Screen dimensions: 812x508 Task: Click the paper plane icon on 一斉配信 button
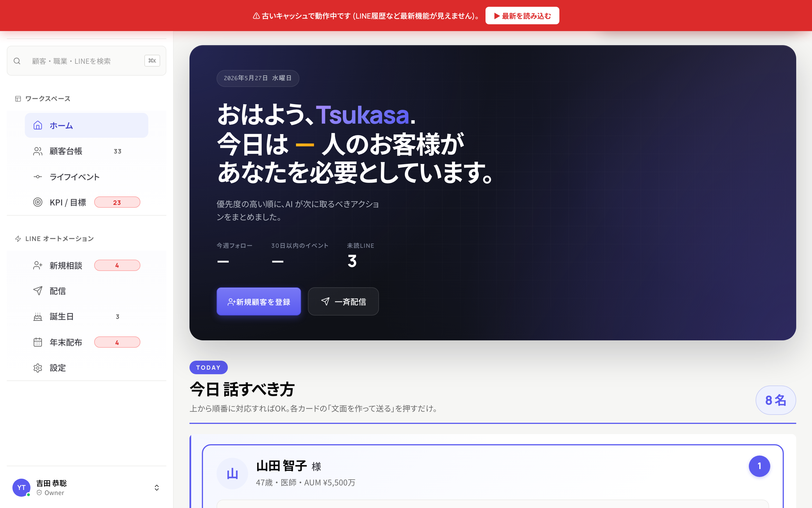325,301
